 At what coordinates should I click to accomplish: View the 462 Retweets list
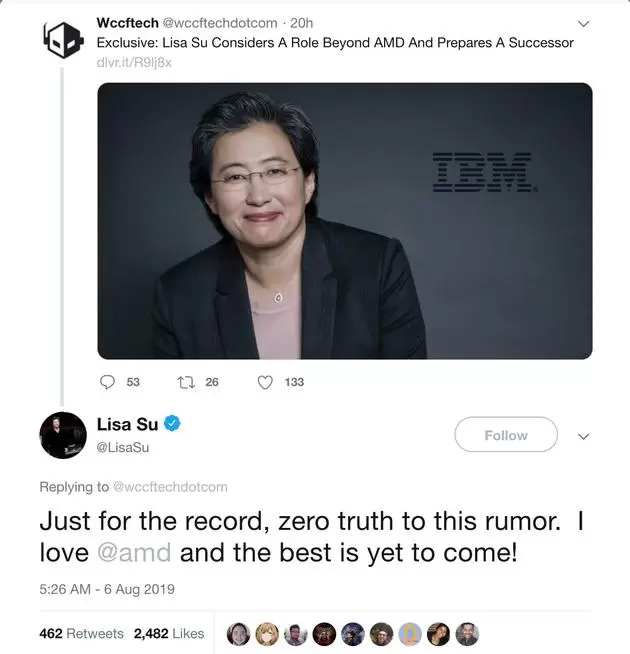[81, 634]
